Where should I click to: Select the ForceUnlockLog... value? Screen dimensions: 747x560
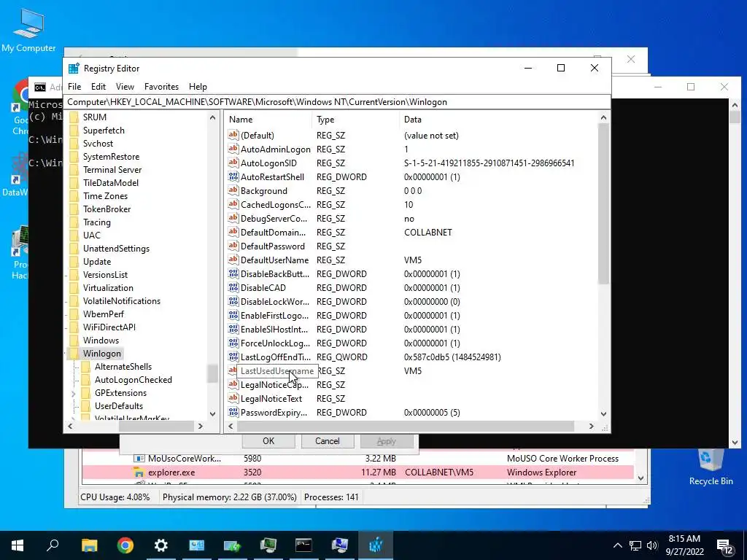tap(275, 343)
